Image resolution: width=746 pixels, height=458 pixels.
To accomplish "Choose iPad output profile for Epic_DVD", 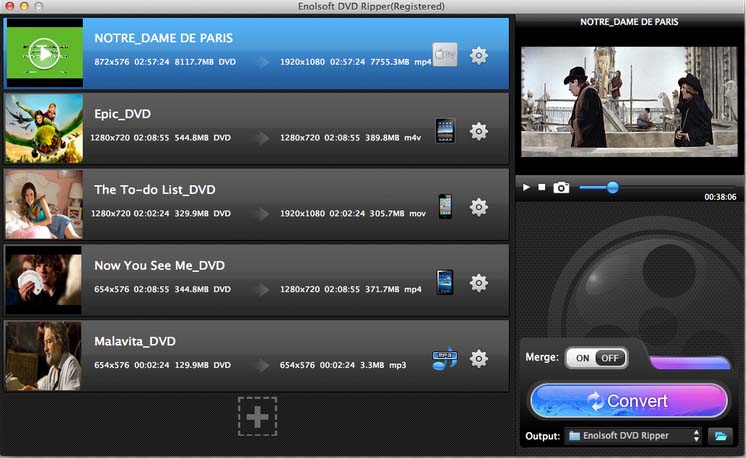I will 445,131.
